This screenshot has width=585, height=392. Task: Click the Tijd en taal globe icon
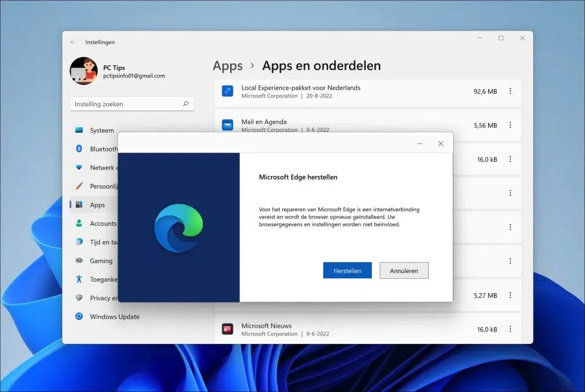click(79, 242)
